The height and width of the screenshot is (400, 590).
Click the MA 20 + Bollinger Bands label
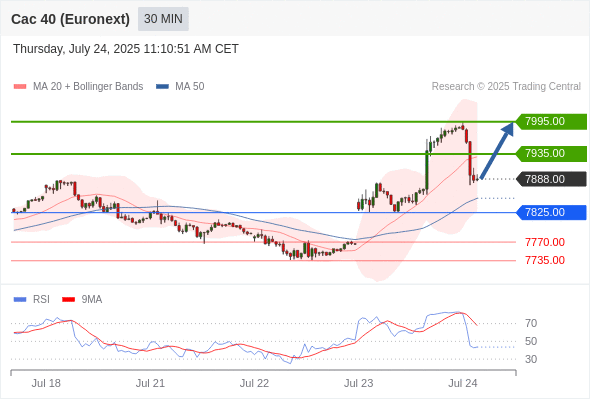88,87
